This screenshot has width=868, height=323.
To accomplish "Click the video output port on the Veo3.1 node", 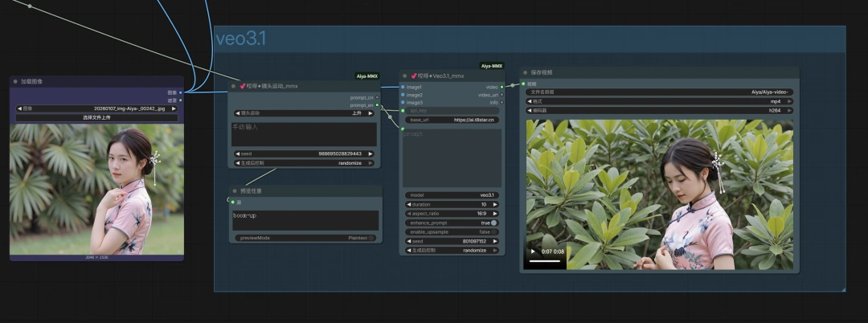I will [502, 87].
